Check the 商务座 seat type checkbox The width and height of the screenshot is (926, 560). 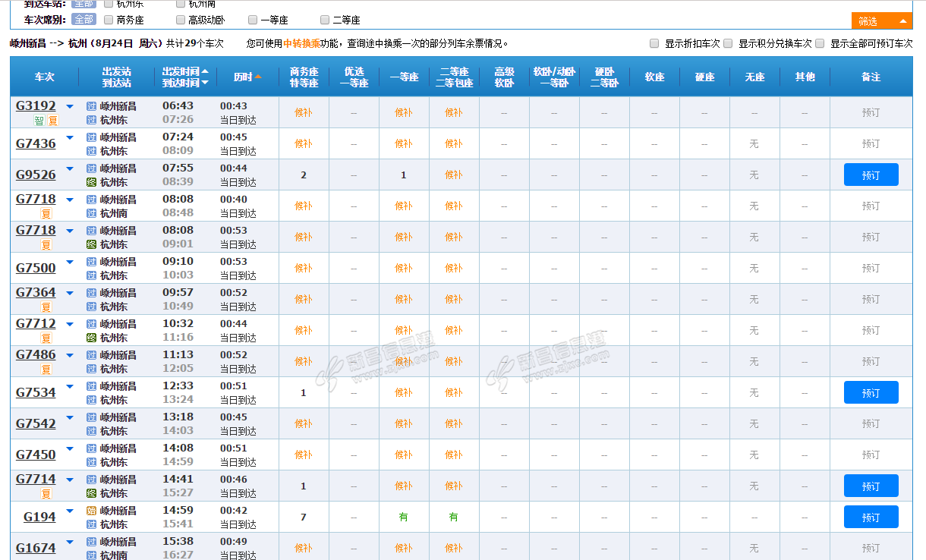click(109, 20)
